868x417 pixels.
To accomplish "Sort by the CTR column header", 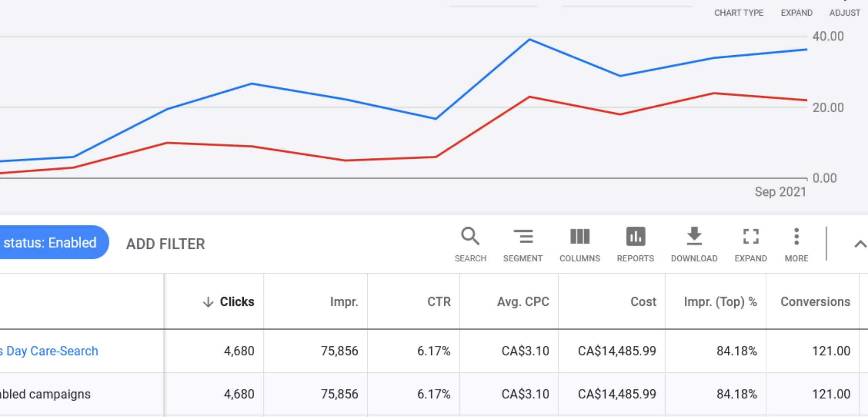I will (439, 302).
